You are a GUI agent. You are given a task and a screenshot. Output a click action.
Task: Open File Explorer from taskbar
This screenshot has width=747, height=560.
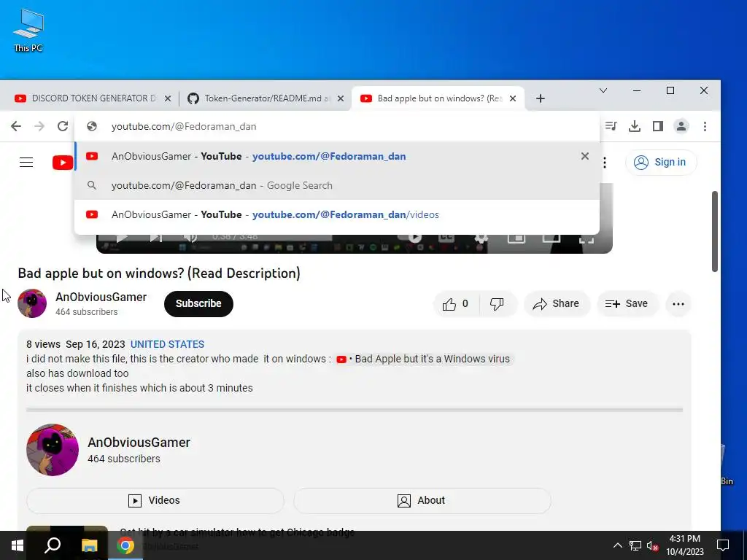coord(89,545)
